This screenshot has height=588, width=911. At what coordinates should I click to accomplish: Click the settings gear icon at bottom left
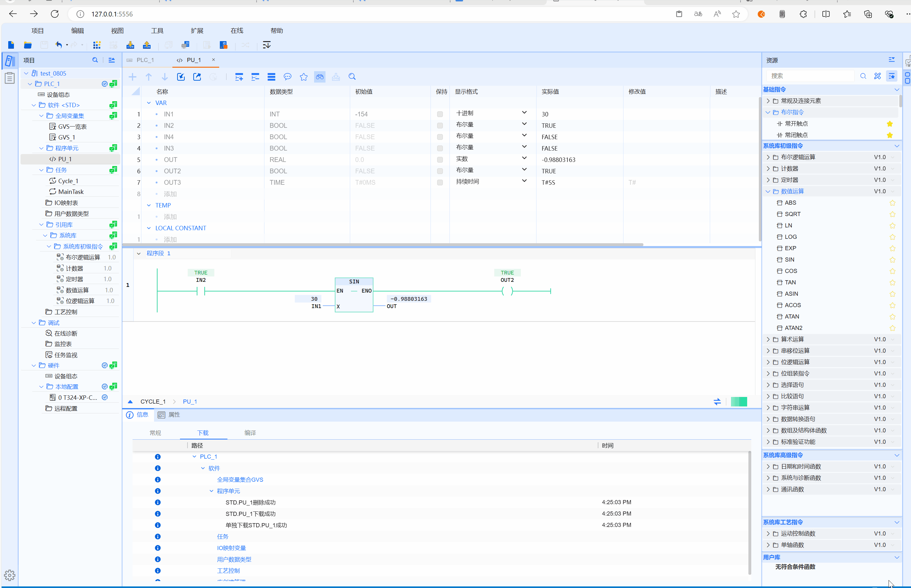[x=9, y=575]
